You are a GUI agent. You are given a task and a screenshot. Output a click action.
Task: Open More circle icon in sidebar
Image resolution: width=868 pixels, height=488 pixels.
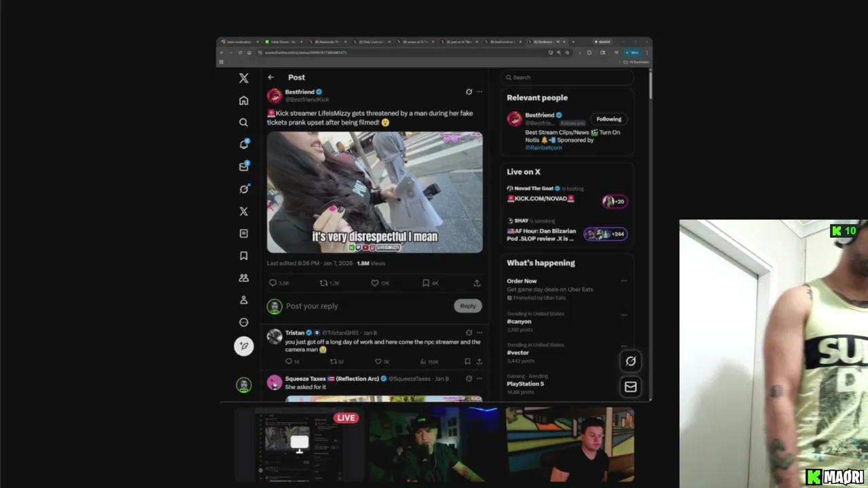click(x=243, y=322)
